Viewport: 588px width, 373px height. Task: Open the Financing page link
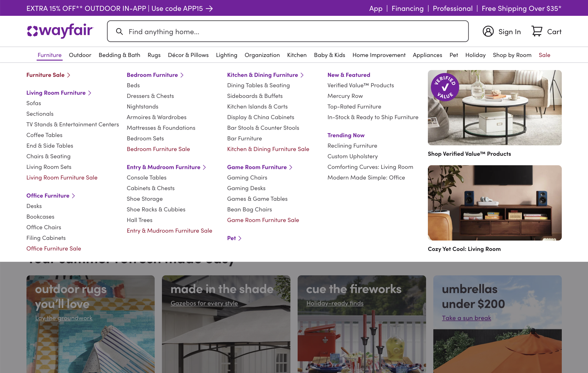pos(407,9)
